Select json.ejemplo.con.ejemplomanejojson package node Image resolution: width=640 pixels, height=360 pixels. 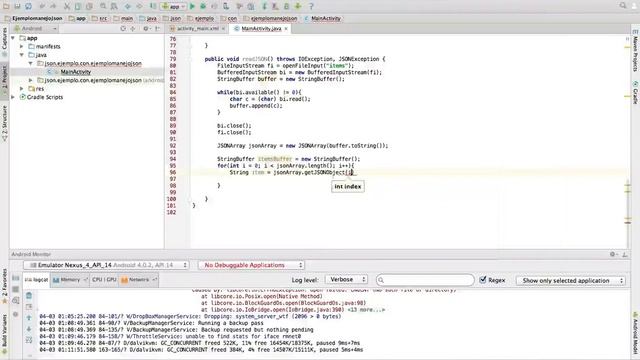click(x=93, y=63)
